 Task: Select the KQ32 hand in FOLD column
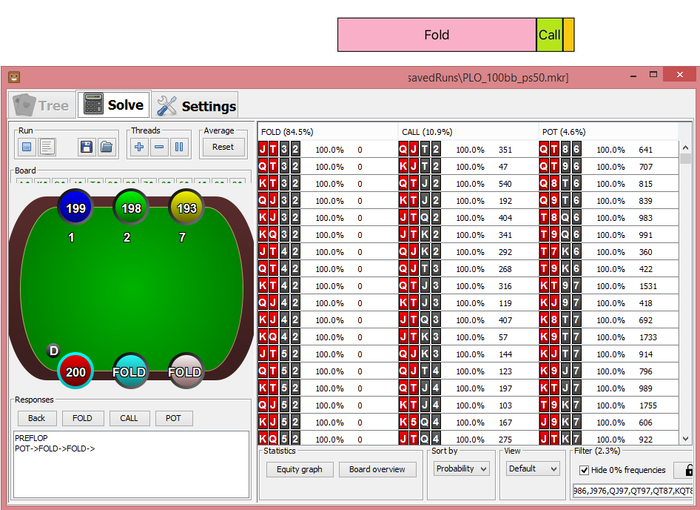327,235
